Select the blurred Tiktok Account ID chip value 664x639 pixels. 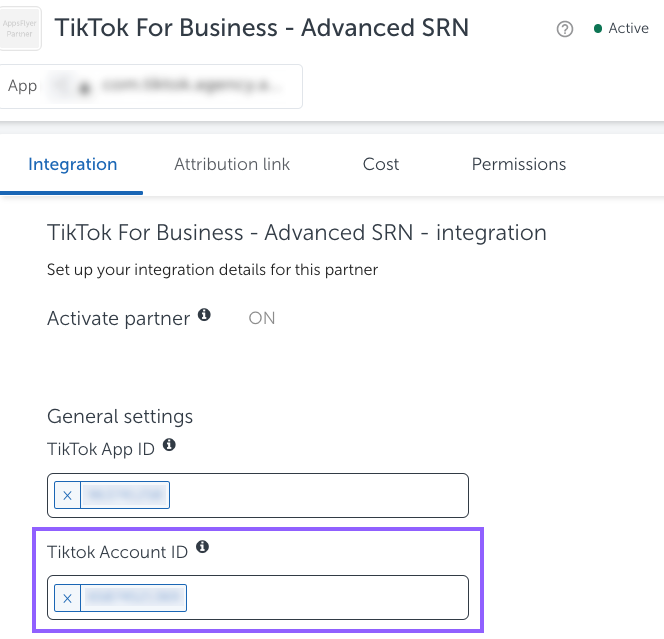tap(133, 598)
